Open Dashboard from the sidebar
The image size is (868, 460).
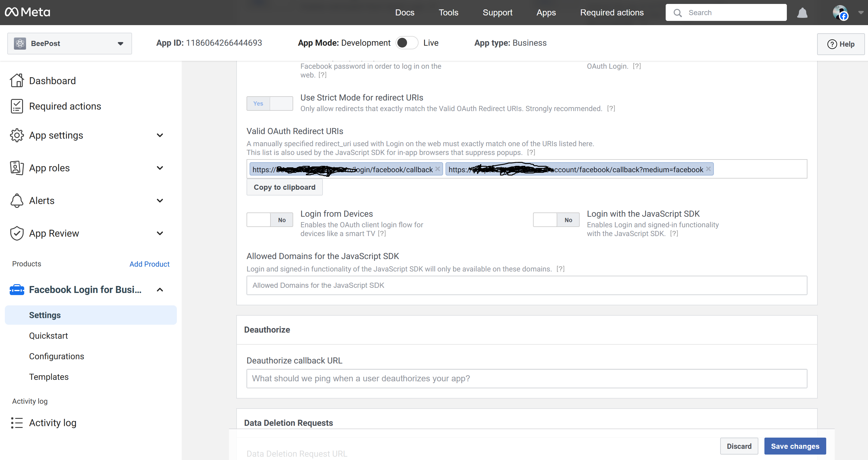(x=52, y=80)
